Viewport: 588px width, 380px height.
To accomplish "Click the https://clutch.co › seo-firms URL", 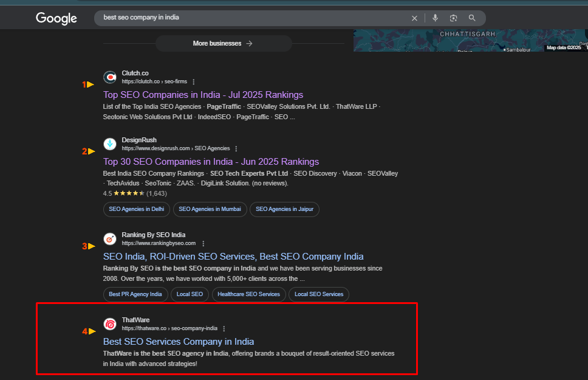I will [x=154, y=81].
